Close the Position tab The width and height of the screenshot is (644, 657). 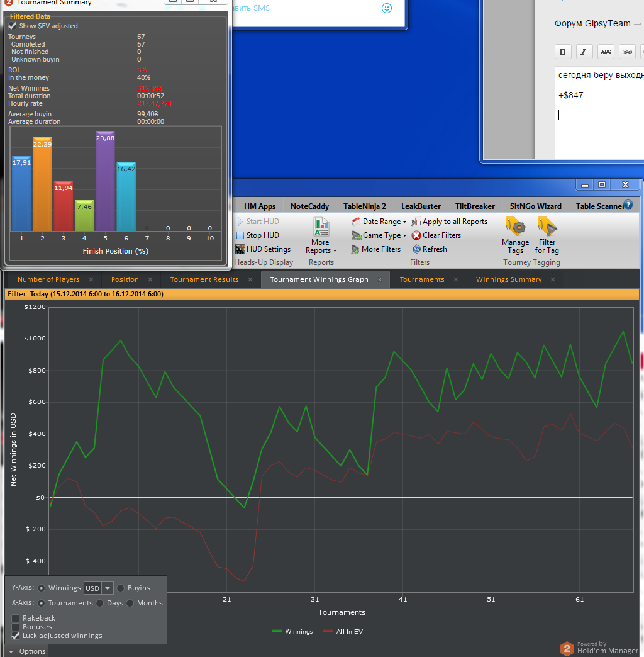(x=150, y=279)
